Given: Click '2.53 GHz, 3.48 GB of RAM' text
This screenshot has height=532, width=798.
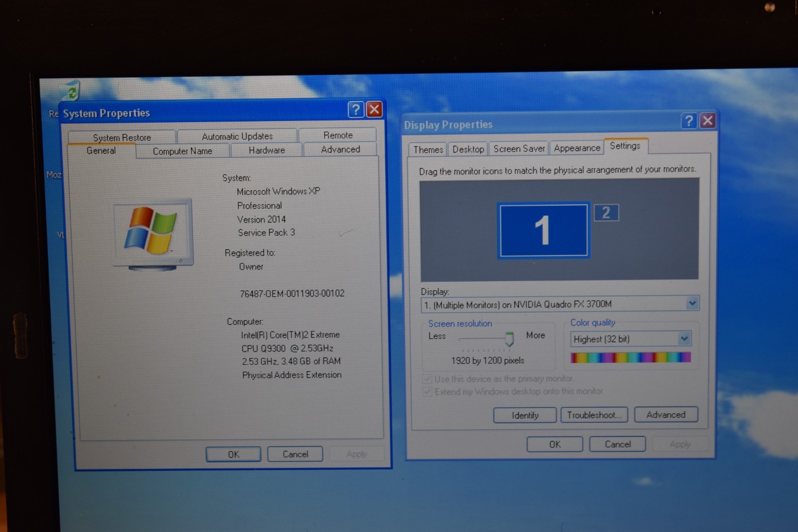Looking at the screenshot, I should [291, 361].
